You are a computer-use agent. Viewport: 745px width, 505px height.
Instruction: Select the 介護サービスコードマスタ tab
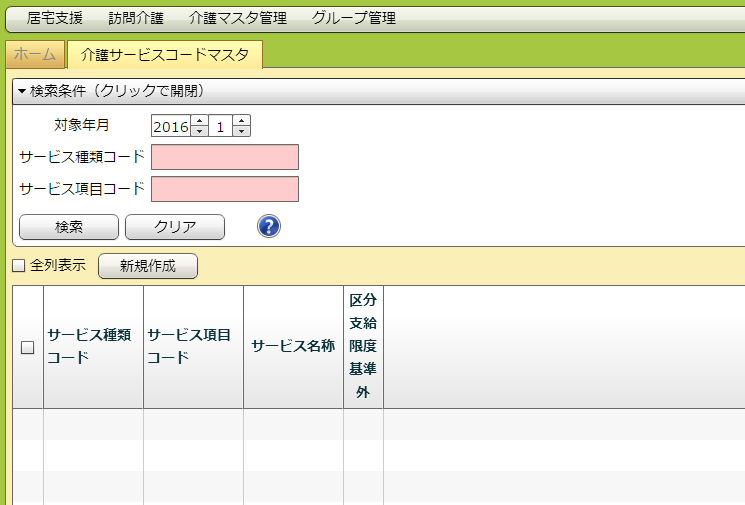tap(165, 55)
